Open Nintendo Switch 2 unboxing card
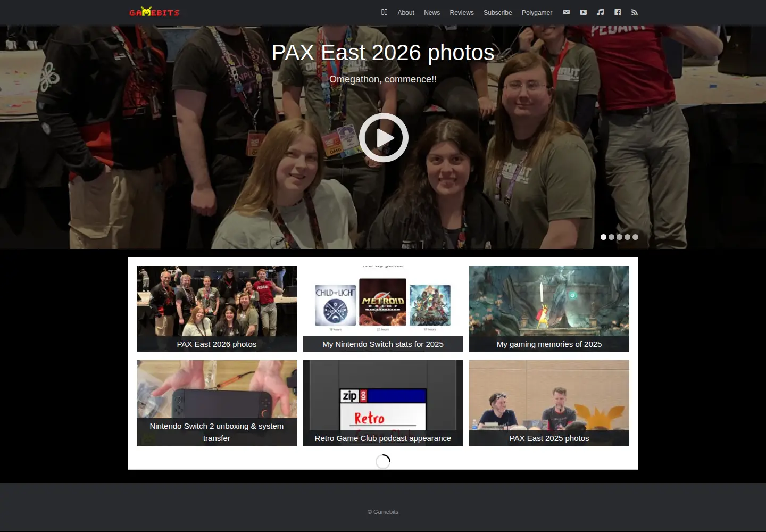The width and height of the screenshot is (766, 532). pos(217,403)
